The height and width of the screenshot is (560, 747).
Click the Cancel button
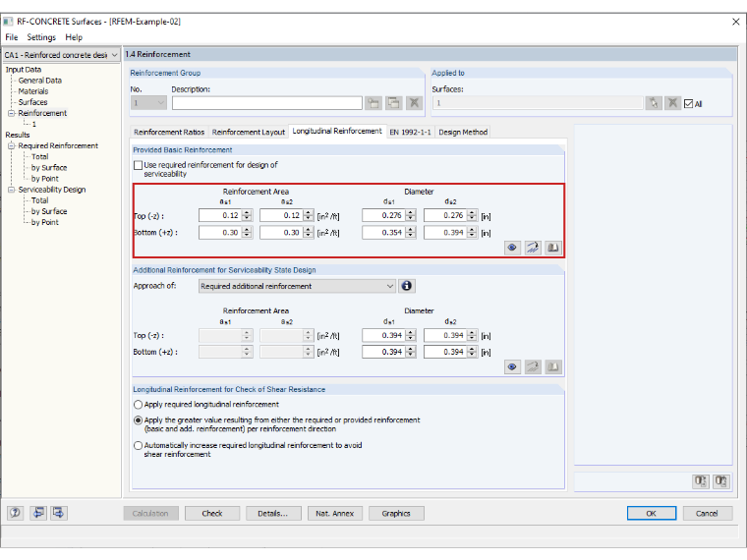[707, 513]
